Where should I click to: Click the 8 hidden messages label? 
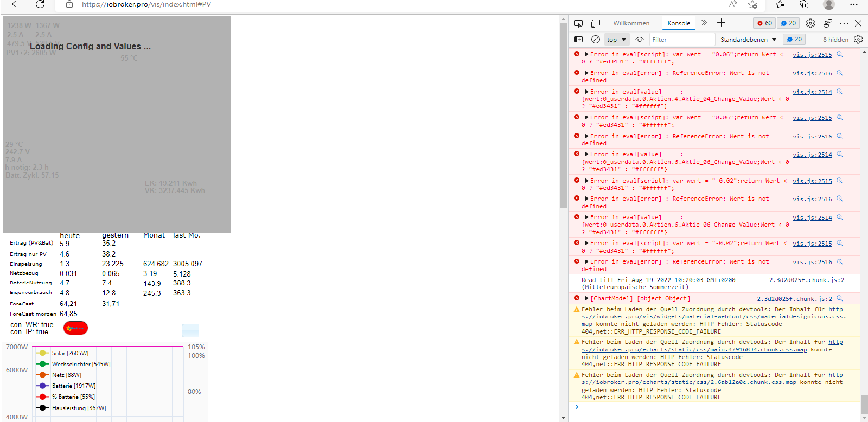835,40
